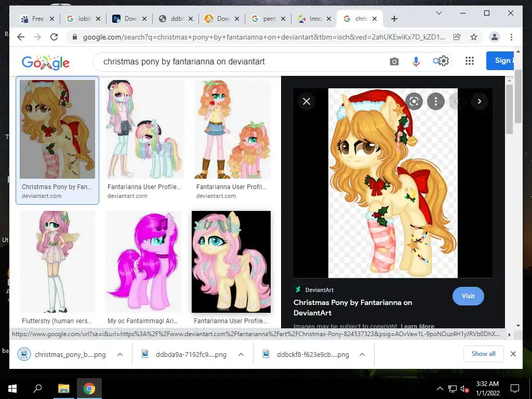This screenshot has height=399, width=532.
Task: Show hidden system tray icons
Action: coord(440,389)
